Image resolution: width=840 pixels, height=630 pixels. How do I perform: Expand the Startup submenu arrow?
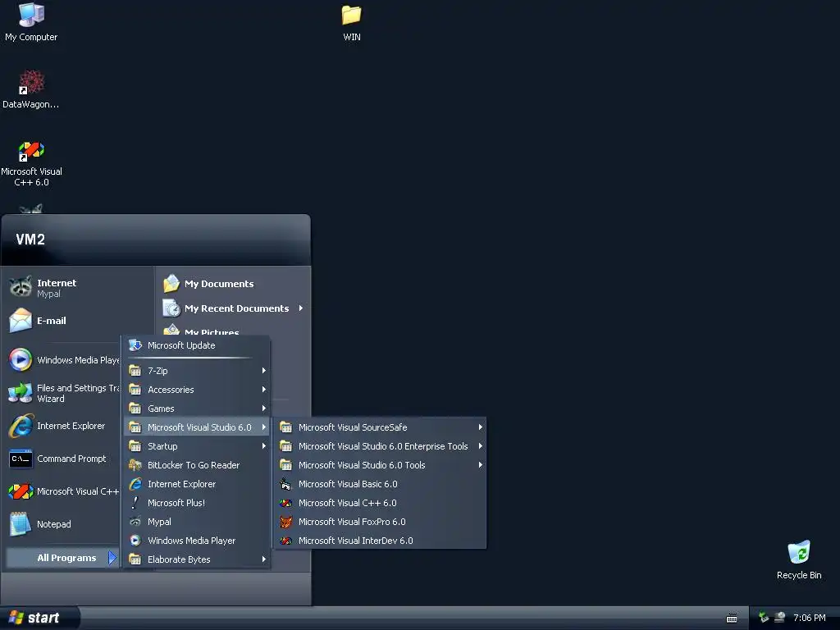pos(263,445)
